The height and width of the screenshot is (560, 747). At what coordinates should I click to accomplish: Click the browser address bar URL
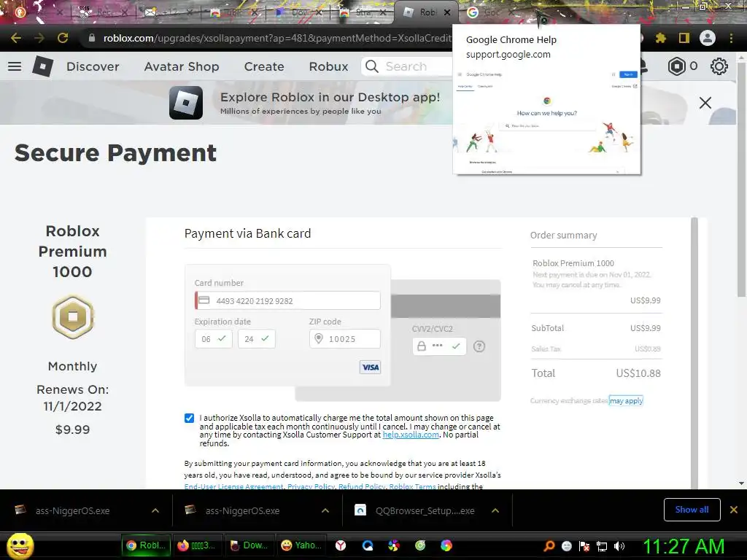(276, 38)
